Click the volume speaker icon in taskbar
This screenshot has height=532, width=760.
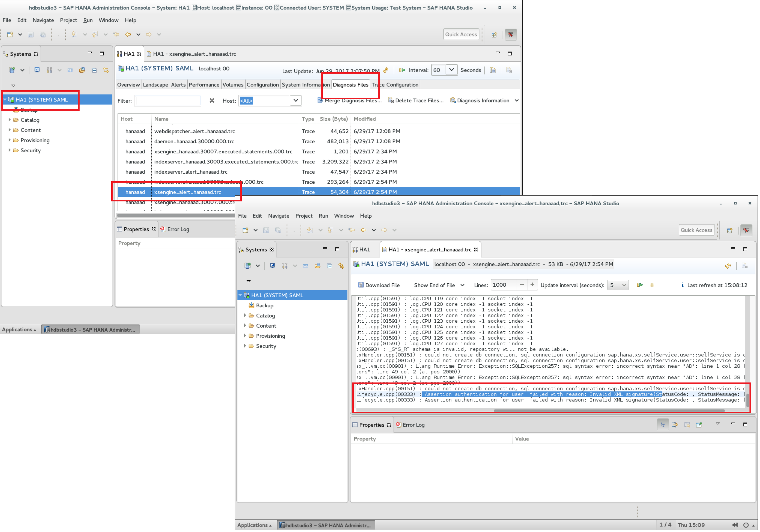735,525
